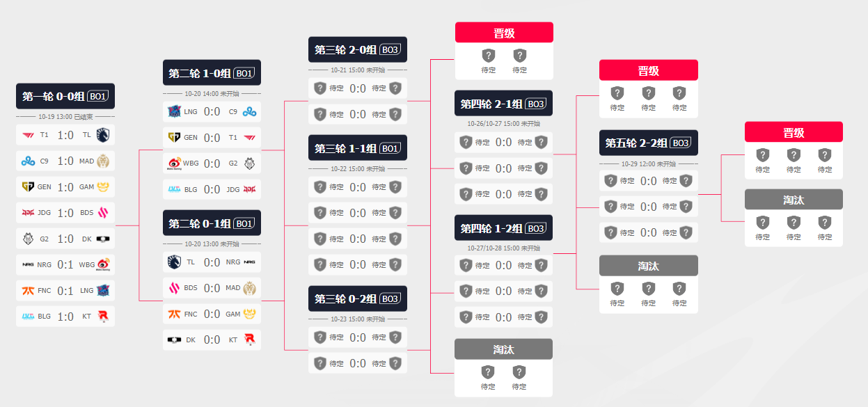Image resolution: width=868 pixels, height=407 pixels.
Task: Select the 第五轮 2-2组 header
Action: 649,143
